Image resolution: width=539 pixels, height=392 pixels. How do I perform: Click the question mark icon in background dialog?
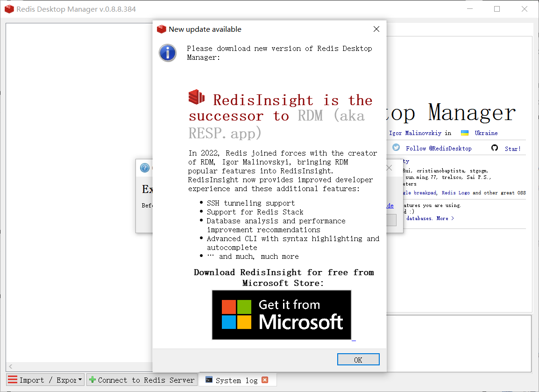[x=145, y=168]
